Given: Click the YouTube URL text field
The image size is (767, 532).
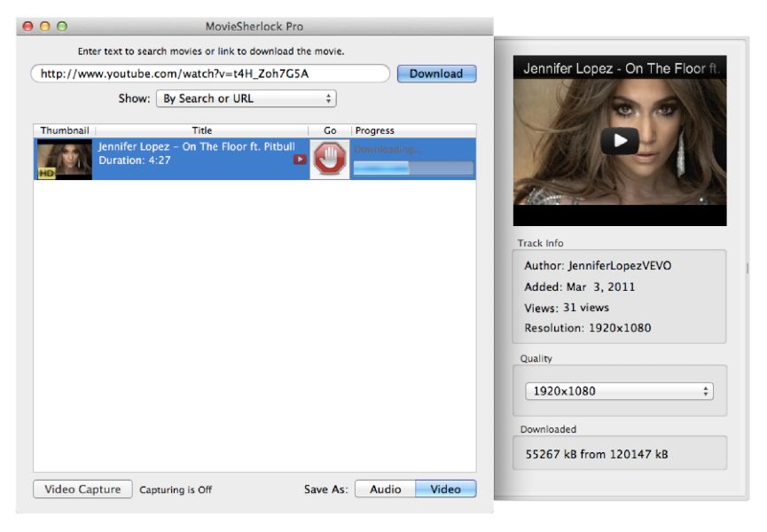Looking at the screenshot, I should click(x=210, y=74).
